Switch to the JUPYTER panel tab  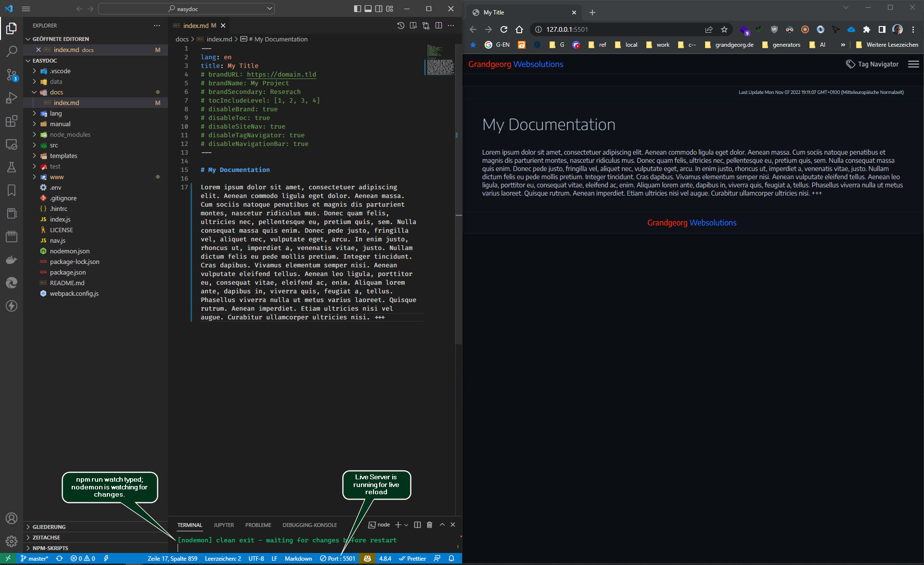click(224, 525)
